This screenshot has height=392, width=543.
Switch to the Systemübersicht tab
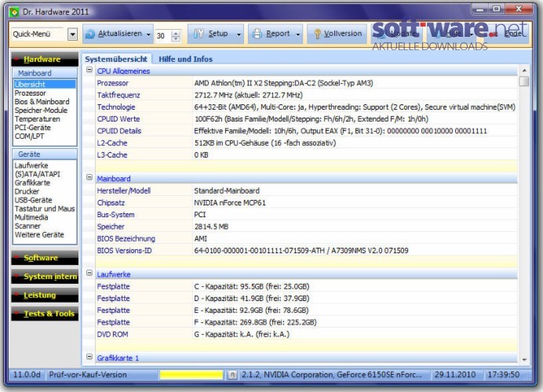tap(116, 59)
